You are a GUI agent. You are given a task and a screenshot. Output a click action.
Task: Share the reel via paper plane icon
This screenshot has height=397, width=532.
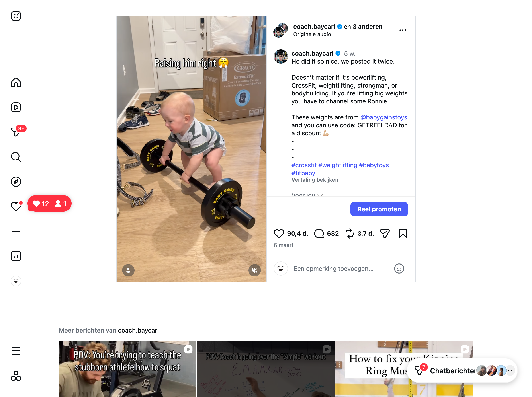point(384,233)
